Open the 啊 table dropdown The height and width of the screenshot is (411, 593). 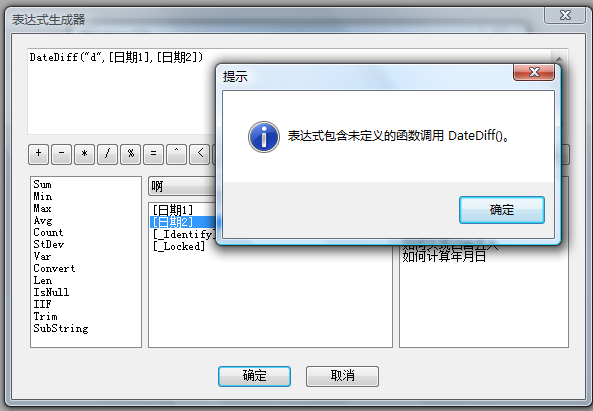click(x=182, y=186)
